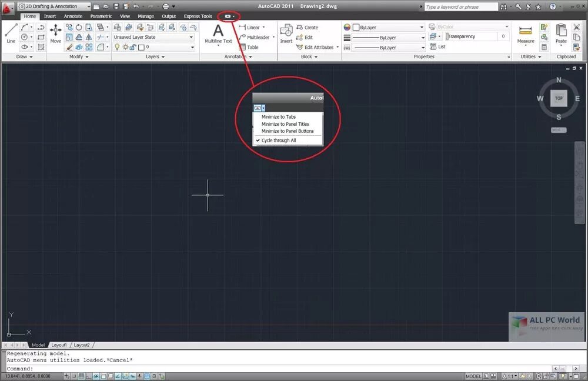Screen dimensions: 588x381
Task: Open the View ribbon tab
Action: tap(125, 16)
